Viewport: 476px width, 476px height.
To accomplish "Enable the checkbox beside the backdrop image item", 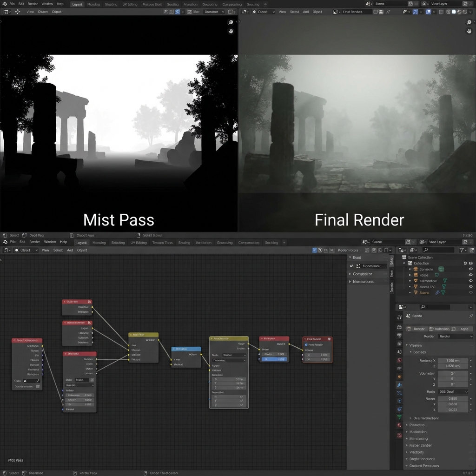I will click(351, 266).
